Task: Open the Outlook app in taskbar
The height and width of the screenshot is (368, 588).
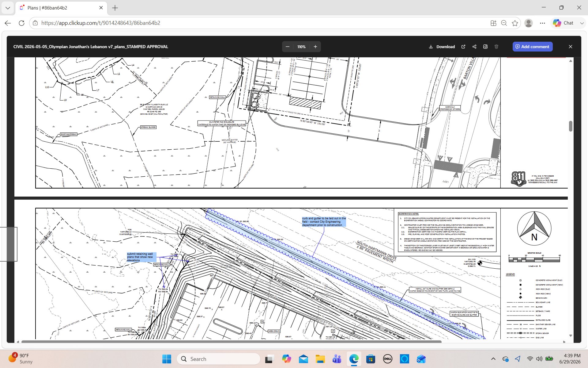Action: [x=421, y=359]
